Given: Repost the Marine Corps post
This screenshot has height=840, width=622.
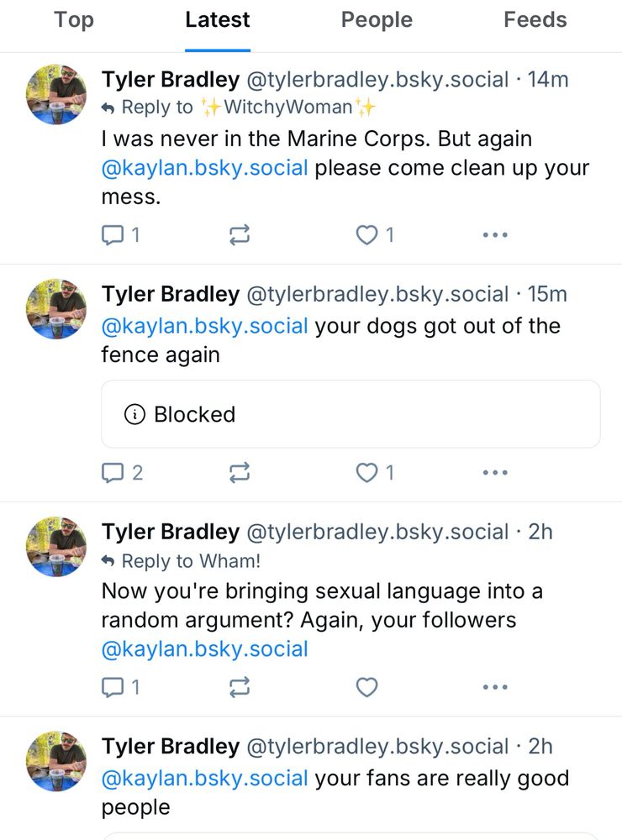Looking at the screenshot, I should coord(240,234).
